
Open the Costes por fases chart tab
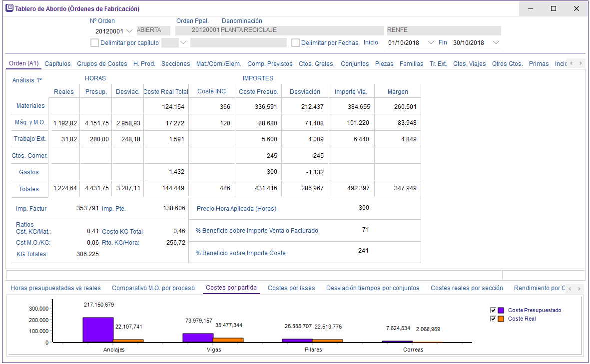tap(291, 288)
